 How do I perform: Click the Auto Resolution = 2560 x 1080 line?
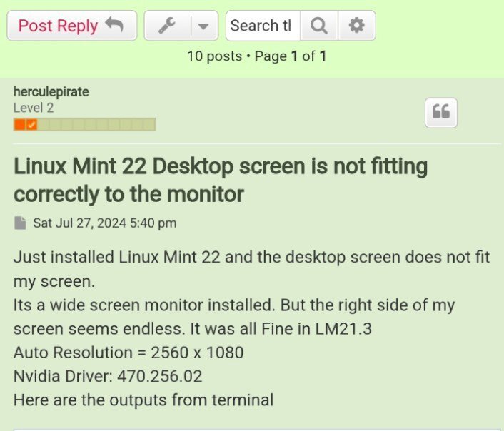(x=128, y=353)
